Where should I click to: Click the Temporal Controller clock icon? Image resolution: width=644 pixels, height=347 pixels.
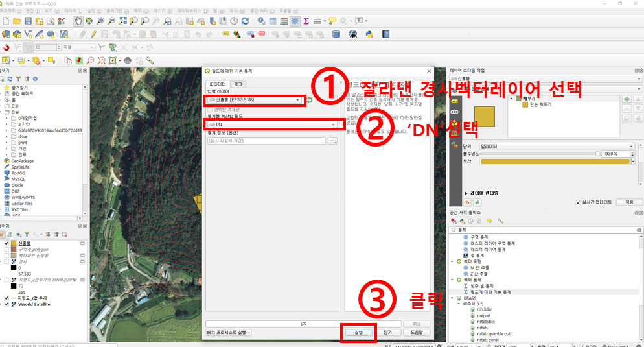pos(234,21)
